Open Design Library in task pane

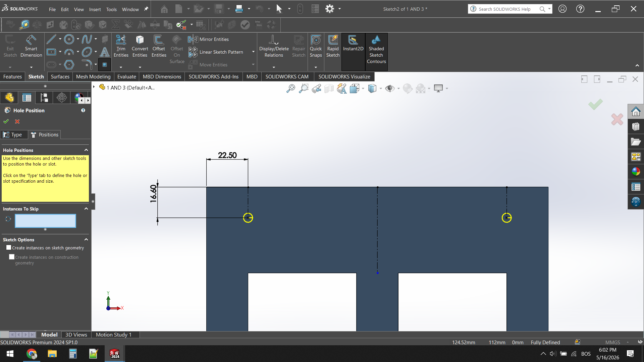(636, 126)
